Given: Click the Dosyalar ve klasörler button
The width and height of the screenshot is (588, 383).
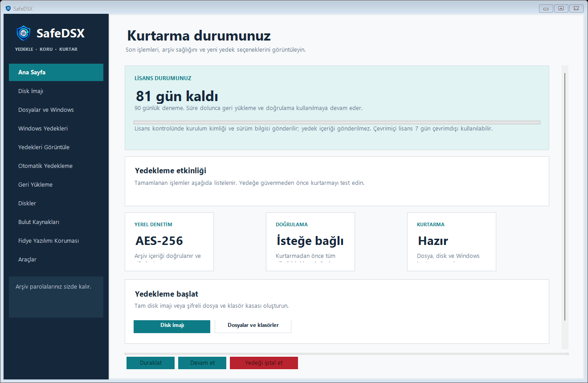Looking at the screenshot, I should click(253, 326).
